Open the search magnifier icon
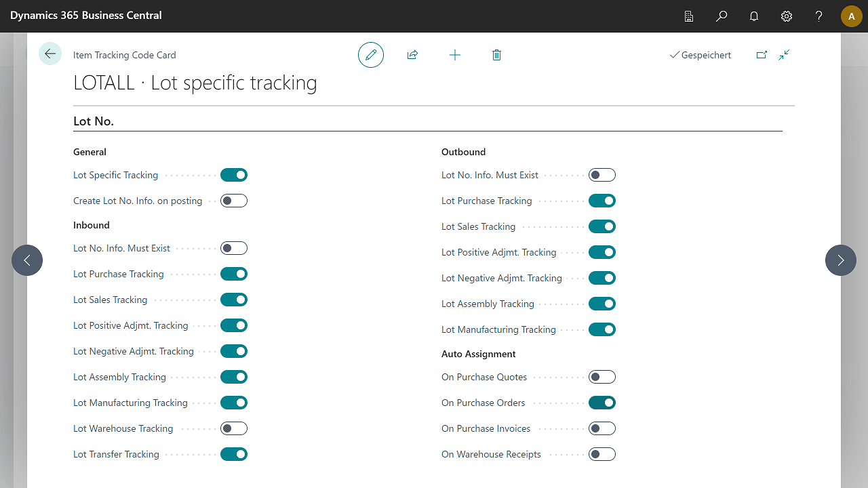This screenshot has height=488, width=868. 722,16
